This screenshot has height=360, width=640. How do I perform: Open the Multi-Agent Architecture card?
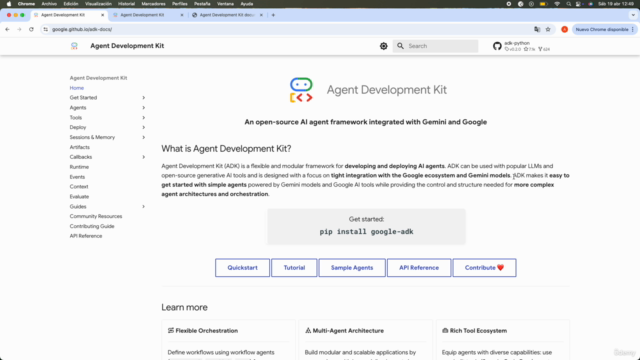click(x=365, y=340)
